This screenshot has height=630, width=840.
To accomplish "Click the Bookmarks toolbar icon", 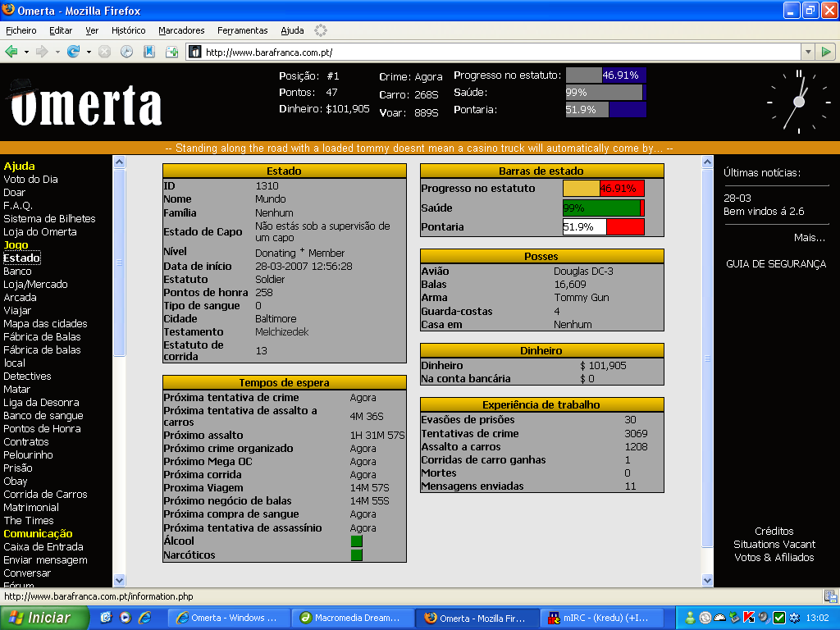I will click(x=149, y=52).
